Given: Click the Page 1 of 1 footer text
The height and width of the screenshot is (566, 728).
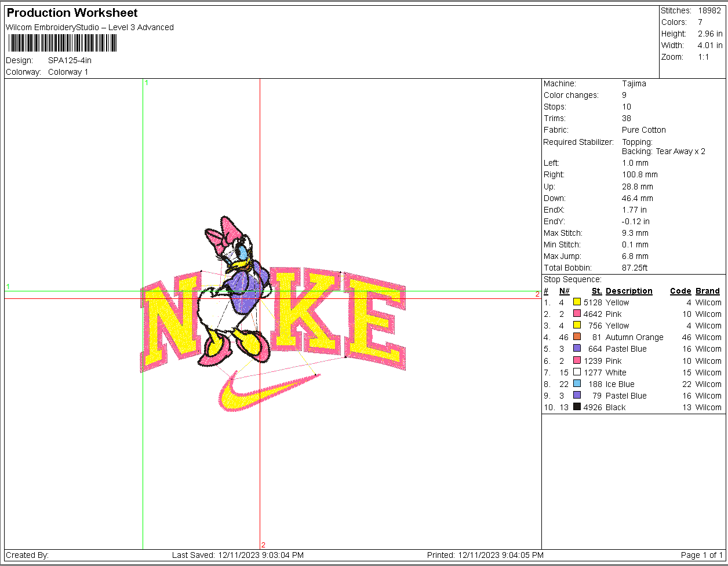Looking at the screenshot, I should tap(702, 555).
